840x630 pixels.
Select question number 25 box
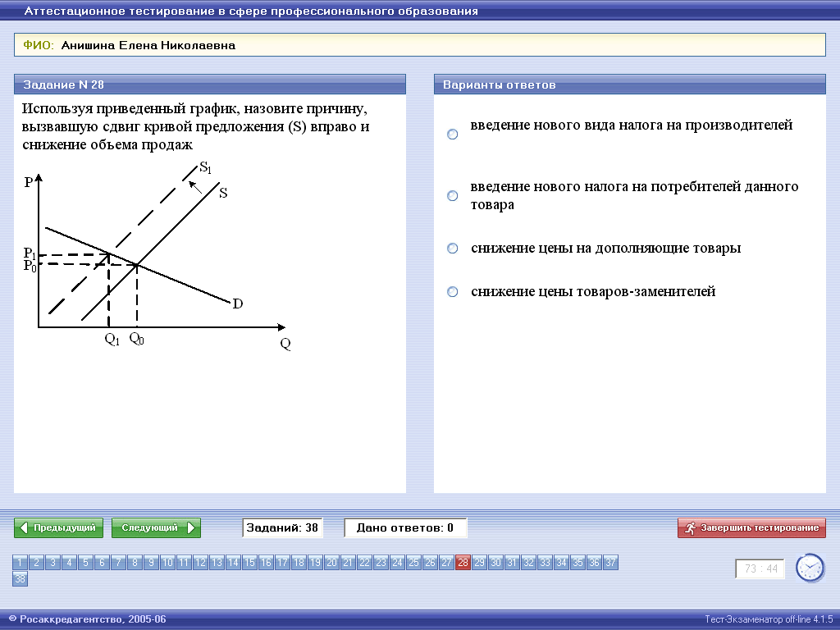pyautogui.click(x=413, y=563)
